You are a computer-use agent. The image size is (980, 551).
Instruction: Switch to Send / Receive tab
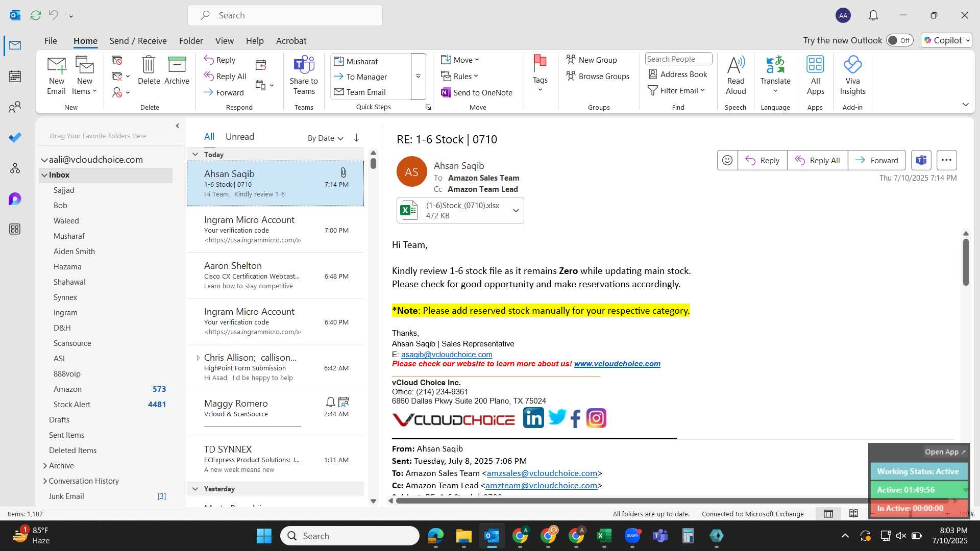pyautogui.click(x=138, y=41)
